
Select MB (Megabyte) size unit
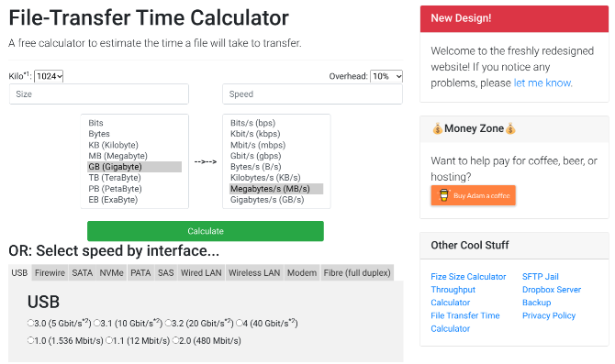point(135,156)
